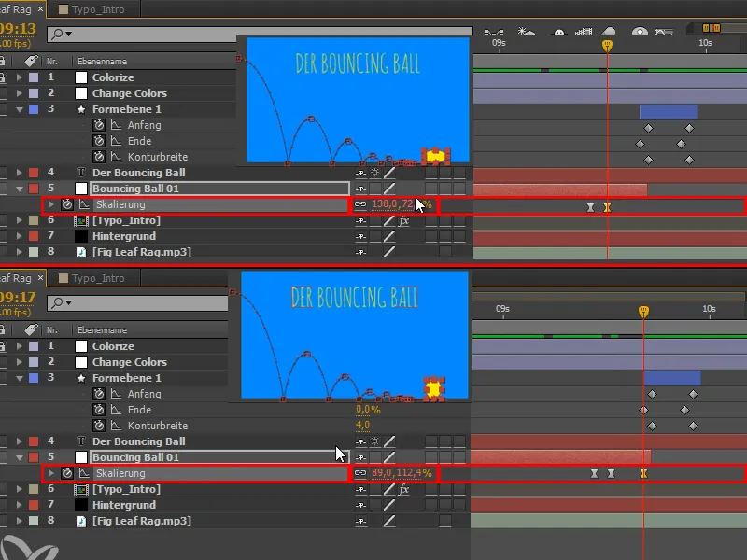The image size is (747, 560).
Task: Click the tan label swatch of Typo_Intro in 09:13 timeline
Action: [x=34, y=220]
